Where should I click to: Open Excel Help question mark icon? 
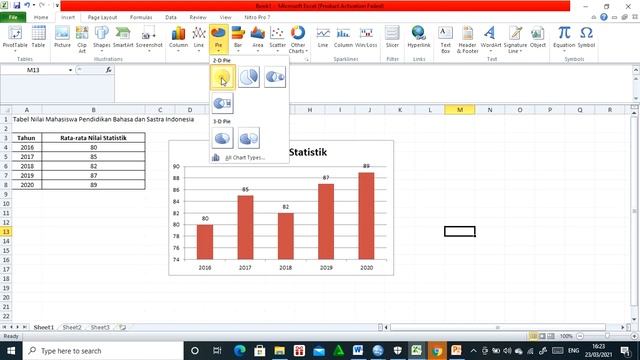tap(604, 17)
